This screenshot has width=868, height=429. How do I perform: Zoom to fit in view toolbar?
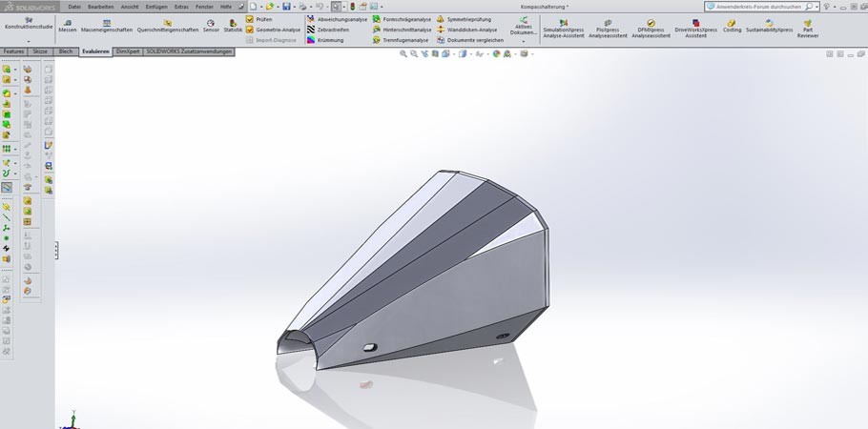[403, 53]
